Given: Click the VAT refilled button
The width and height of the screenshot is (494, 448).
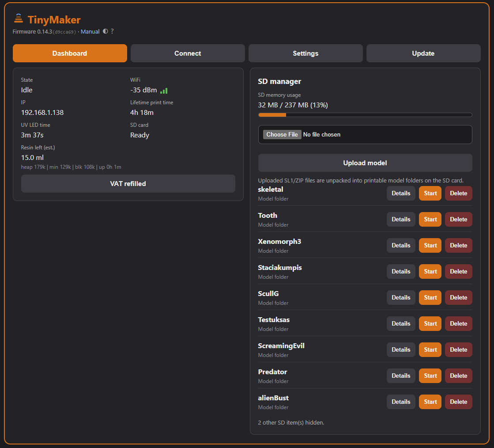Looking at the screenshot, I should pyautogui.click(x=128, y=183).
